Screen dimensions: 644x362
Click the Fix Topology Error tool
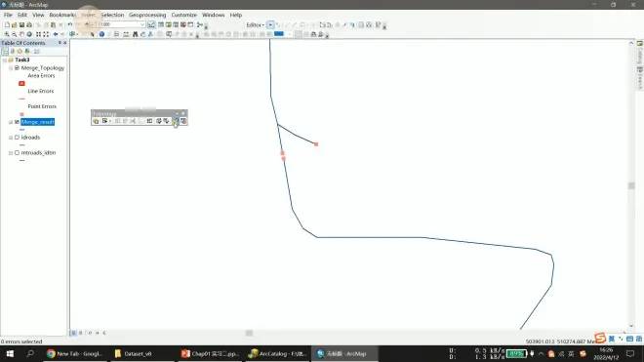(176, 121)
